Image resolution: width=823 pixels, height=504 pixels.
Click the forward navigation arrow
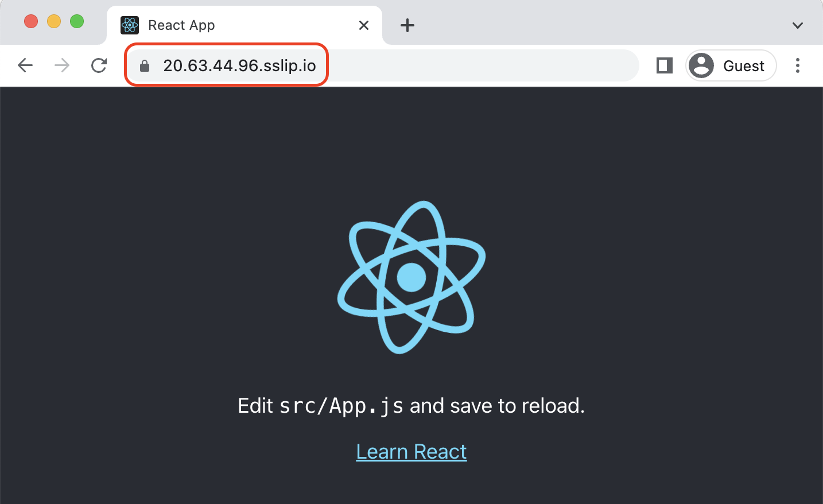[x=62, y=65]
